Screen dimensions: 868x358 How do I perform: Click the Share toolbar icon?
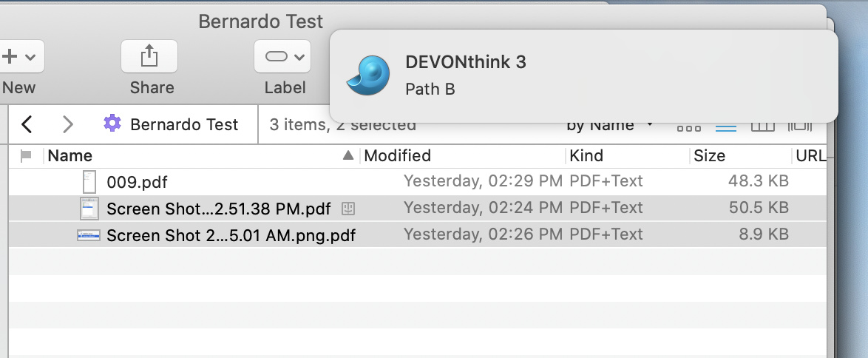[149, 56]
